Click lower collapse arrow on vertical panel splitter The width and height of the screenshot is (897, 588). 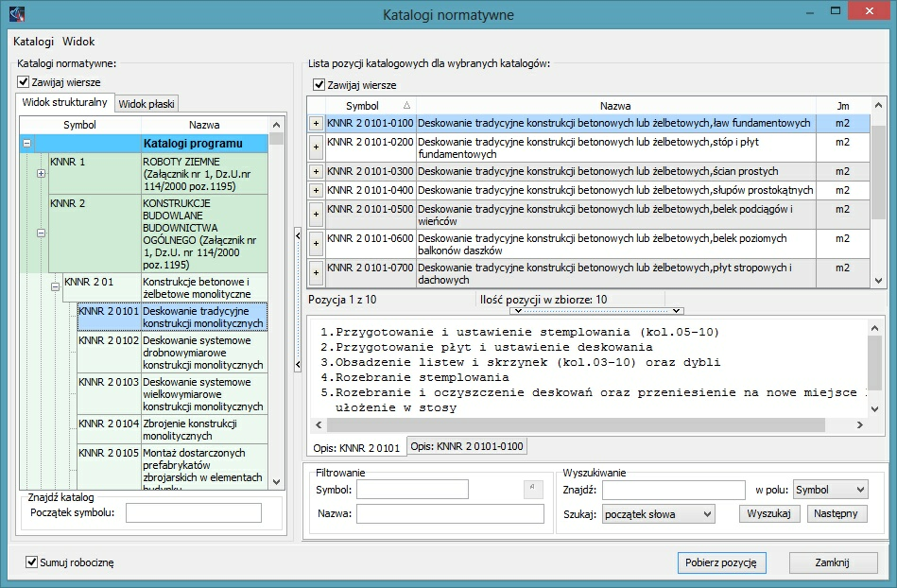click(x=298, y=364)
